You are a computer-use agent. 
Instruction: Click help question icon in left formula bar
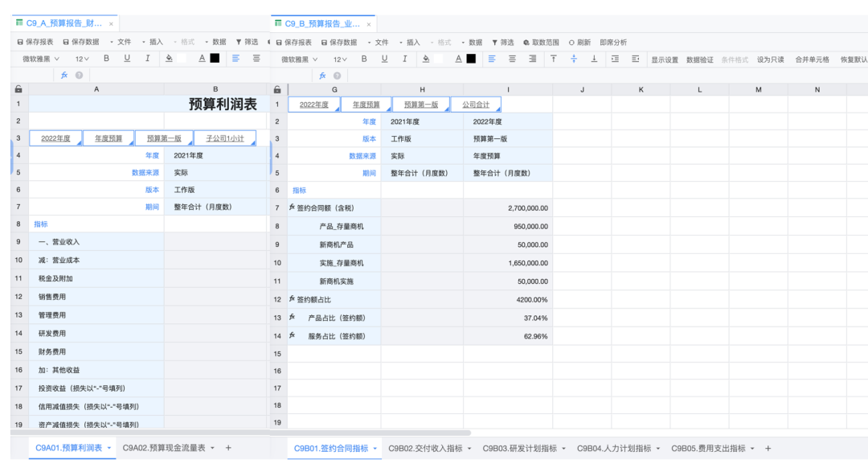(79, 76)
